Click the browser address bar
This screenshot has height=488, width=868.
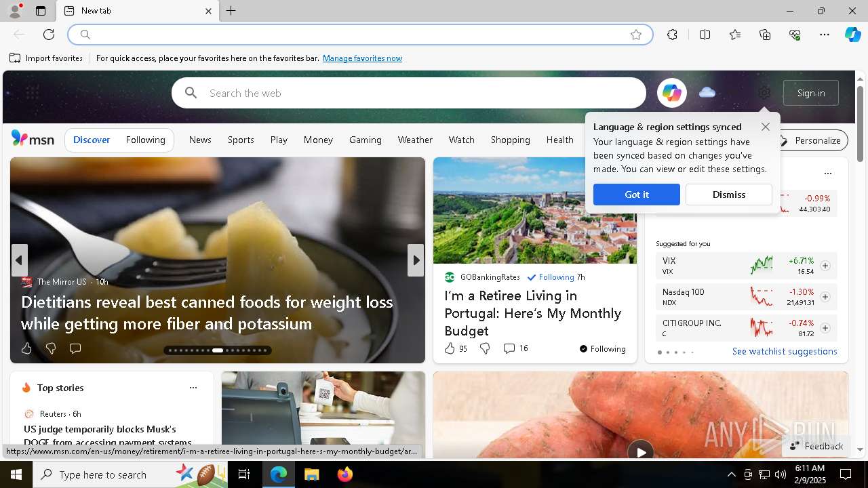tap(360, 35)
